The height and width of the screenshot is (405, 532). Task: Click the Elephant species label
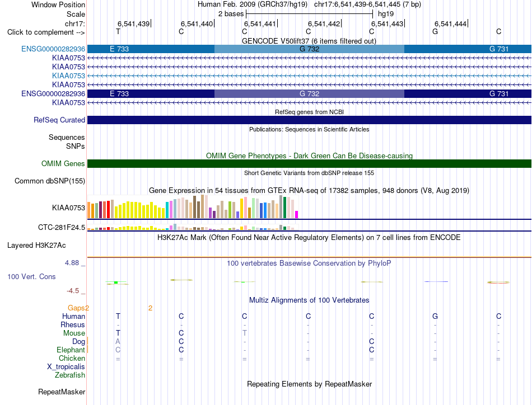pos(71,350)
